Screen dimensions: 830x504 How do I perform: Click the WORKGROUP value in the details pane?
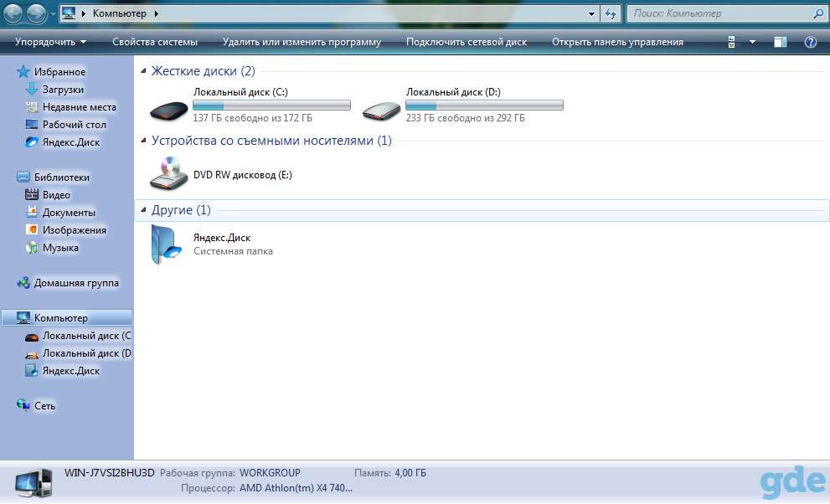click(x=270, y=472)
